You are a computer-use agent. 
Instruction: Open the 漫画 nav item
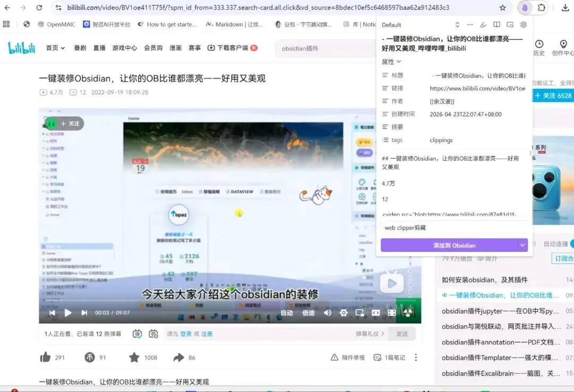tap(175, 48)
